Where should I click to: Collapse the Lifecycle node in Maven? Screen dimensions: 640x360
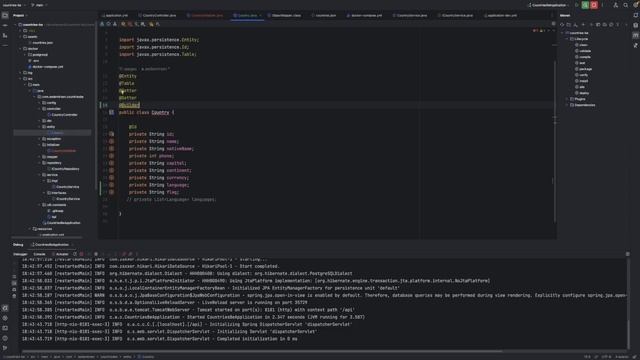click(567, 39)
